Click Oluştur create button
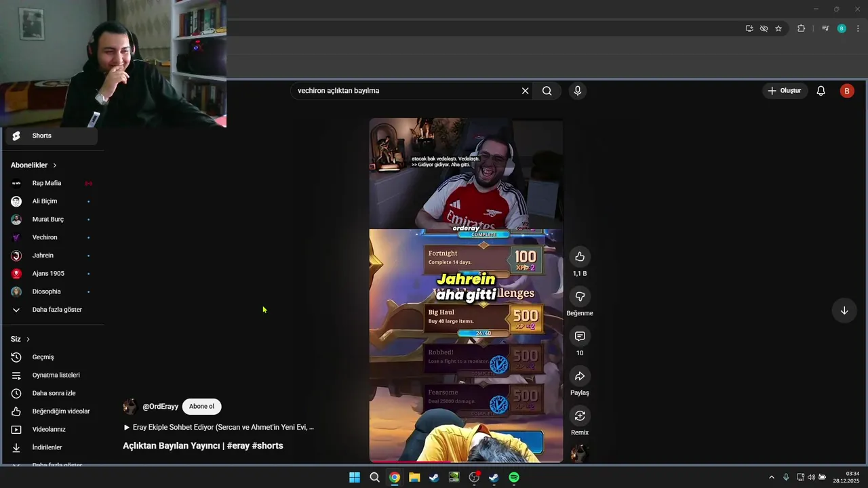 tap(785, 91)
